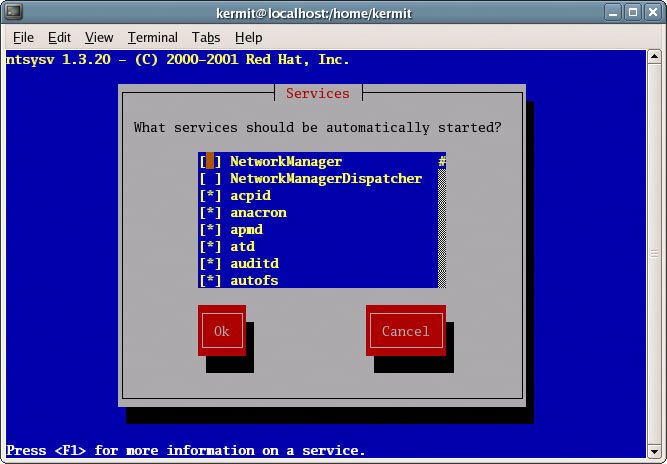This screenshot has width=667, height=464.
Task: Open the Edit menu
Action: pos(59,37)
